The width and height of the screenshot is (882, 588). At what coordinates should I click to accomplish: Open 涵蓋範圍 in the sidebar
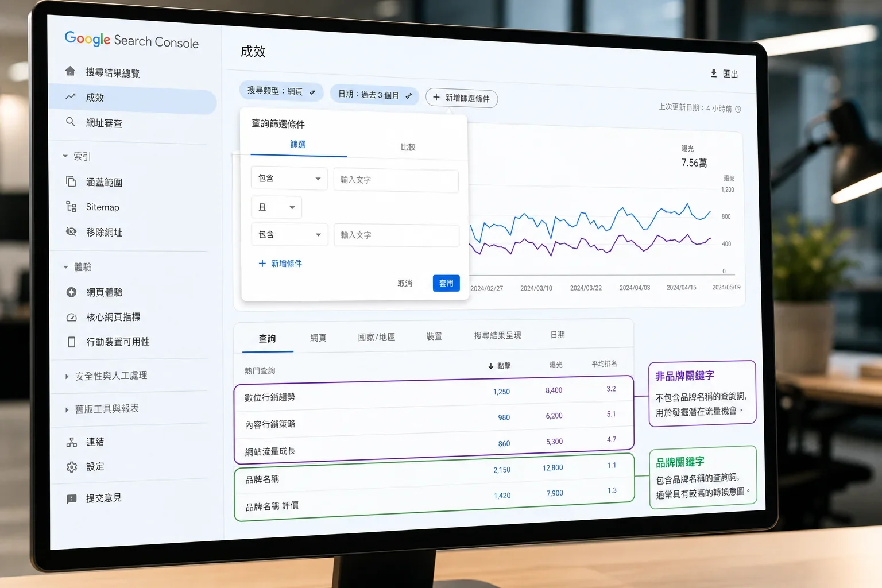(104, 183)
